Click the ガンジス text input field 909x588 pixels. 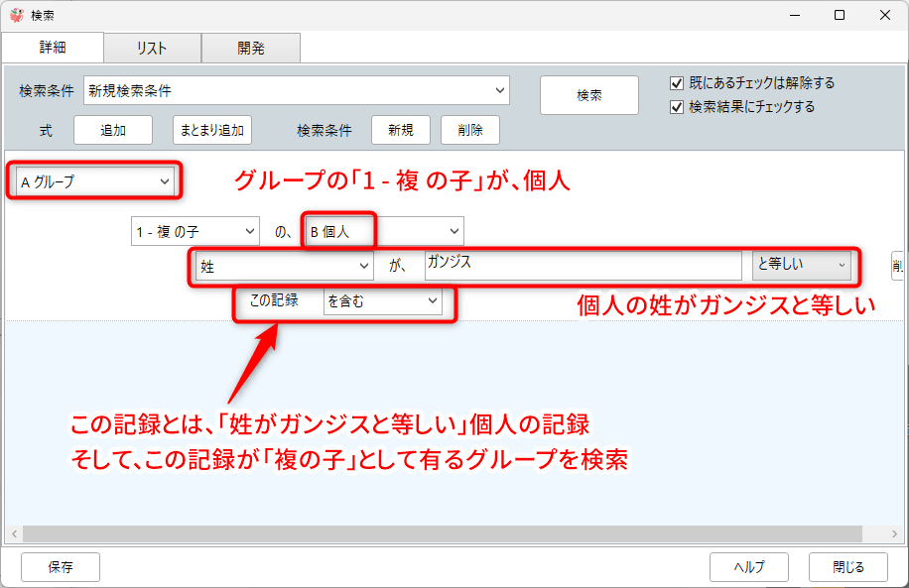583,266
